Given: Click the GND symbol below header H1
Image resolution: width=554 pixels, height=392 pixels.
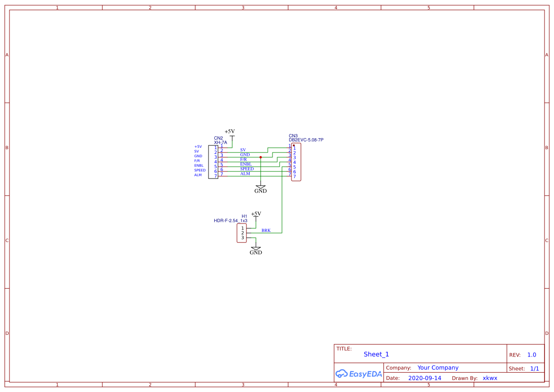Looking at the screenshot, I should 256,249.
